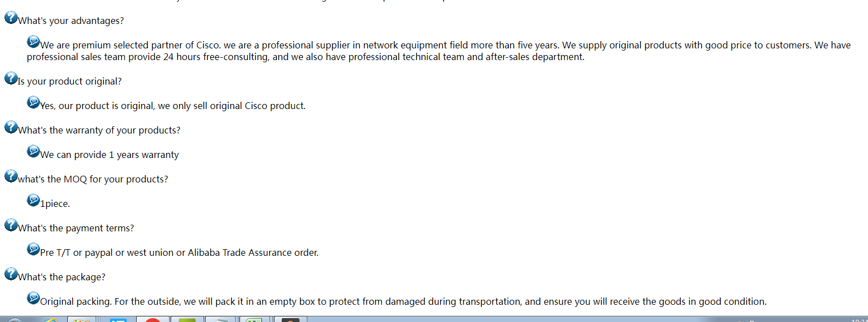Click the question icon beside the warranty question
The width and height of the screenshot is (868, 322).
(x=11, y=127)
